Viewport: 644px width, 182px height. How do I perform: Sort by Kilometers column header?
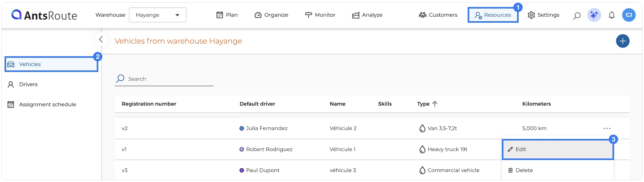pos(537,104)
